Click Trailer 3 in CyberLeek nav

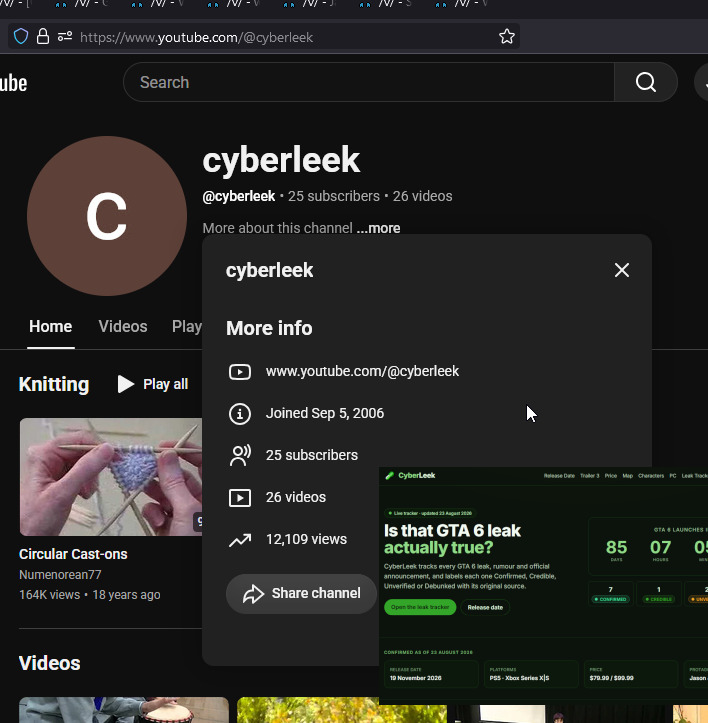[x=589, y=476]
